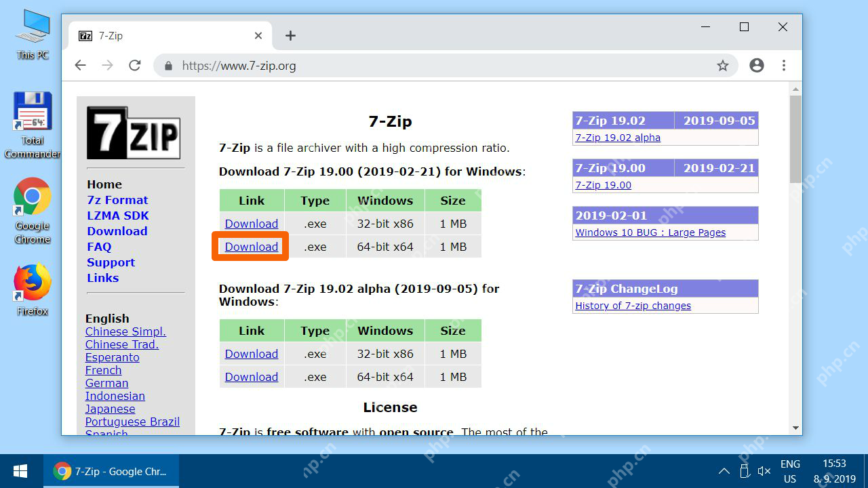The image size is (868, 488).
Task: Click the browser forward arrow
Action: (x=107, y=66)
